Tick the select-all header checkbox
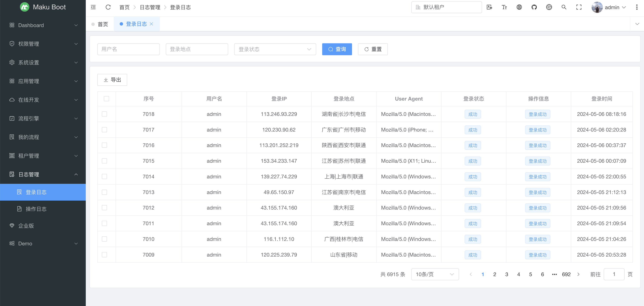 [106, 99]
